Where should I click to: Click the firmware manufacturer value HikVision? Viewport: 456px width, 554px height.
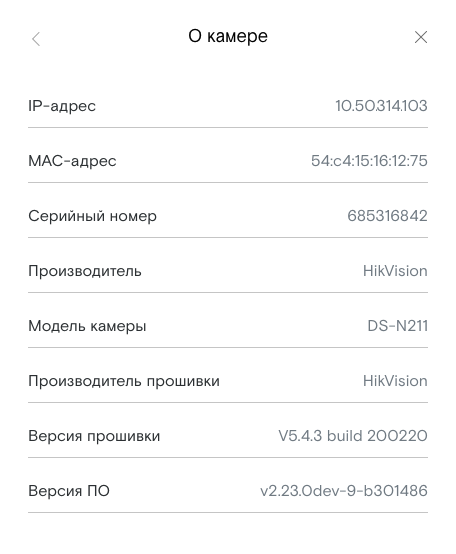coord(395,381)
